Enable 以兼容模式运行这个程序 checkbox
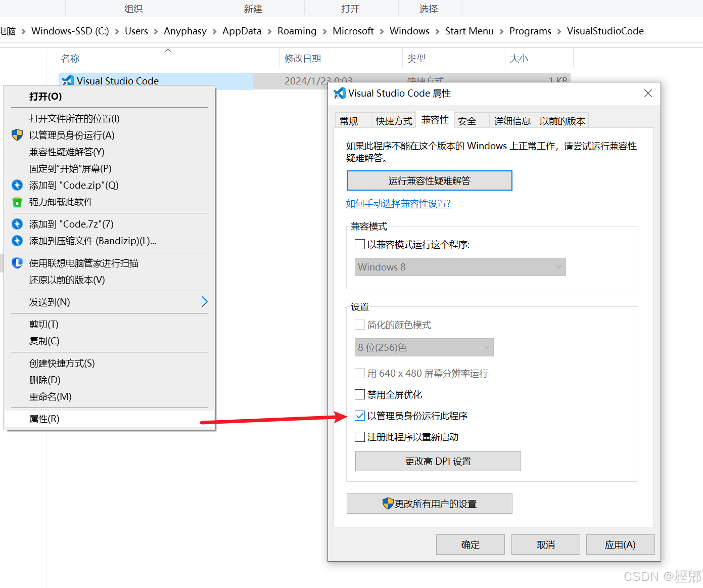Screen dimensions: 703x588 click(360, 244)
